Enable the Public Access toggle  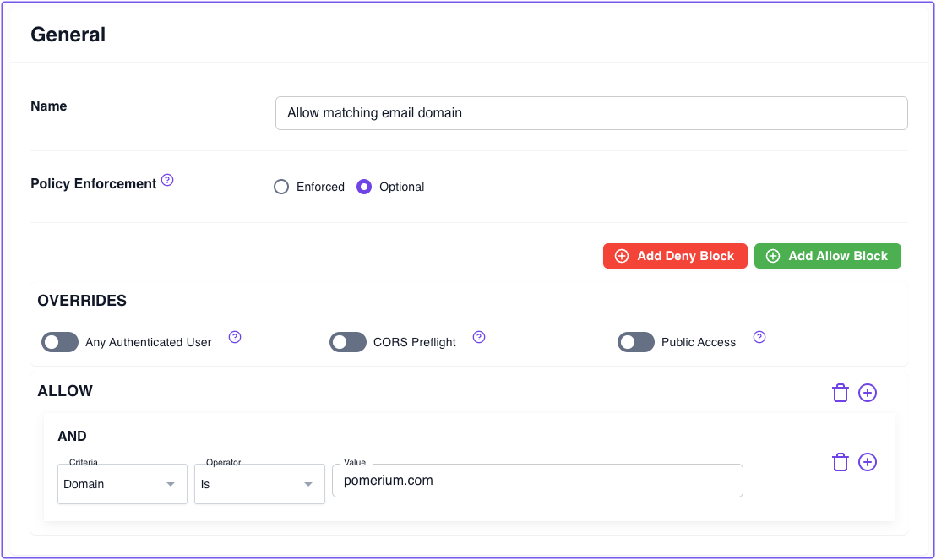(636, 342)
